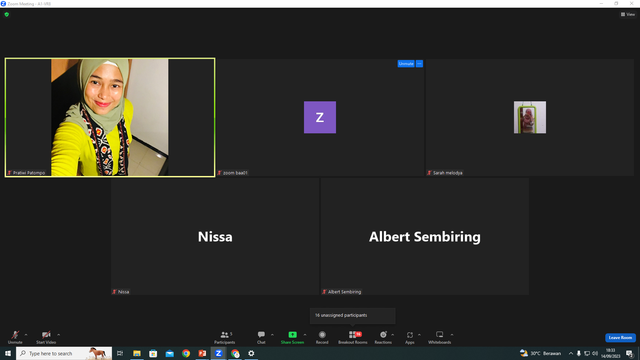
Task: Click the purple Z avatar of zoom baa01
Action: click(320, 117)
